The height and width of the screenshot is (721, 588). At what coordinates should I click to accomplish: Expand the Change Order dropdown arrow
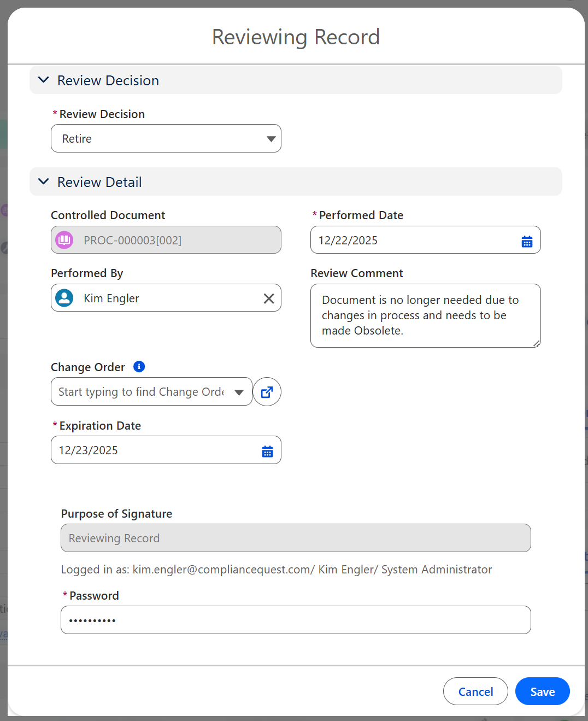239,392
